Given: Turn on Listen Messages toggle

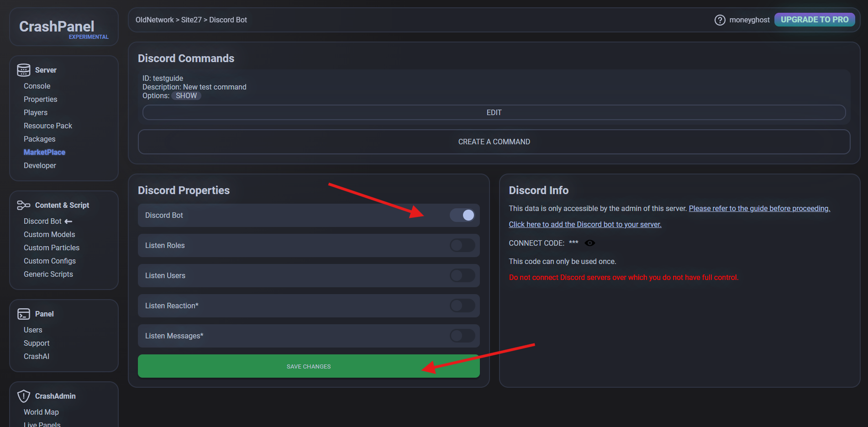Looking at the screenshot, I should 463,336.
